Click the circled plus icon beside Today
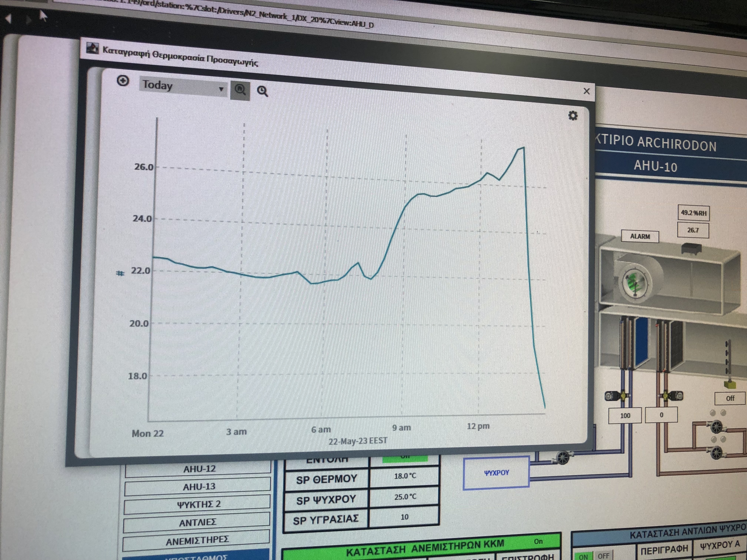Screen dimensions: 747x560 [123, 81]
